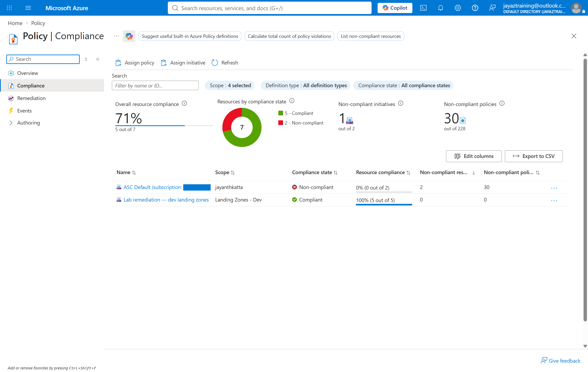Click Policy in the breadcrumb
588x372 pixels.
pos(38,23)
